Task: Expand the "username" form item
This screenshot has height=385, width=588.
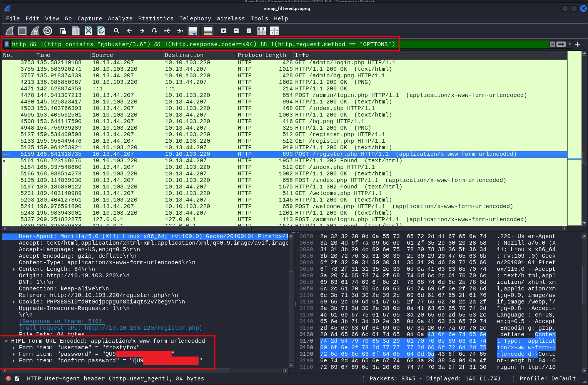Action: 14,348
